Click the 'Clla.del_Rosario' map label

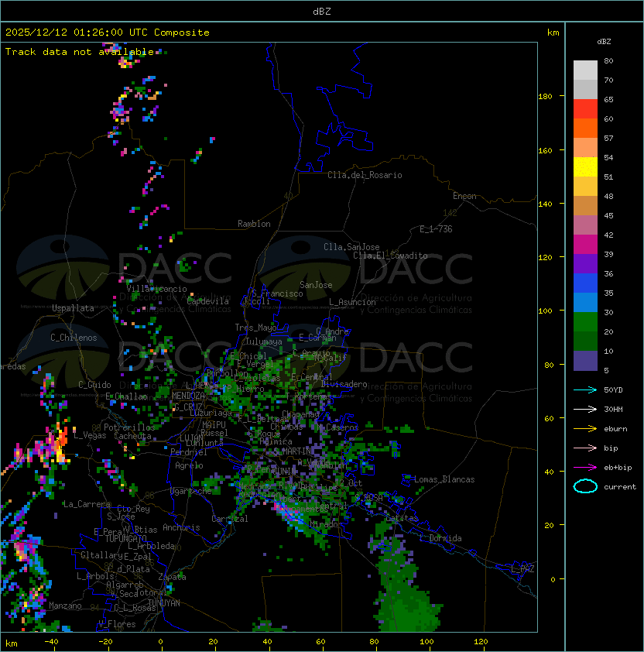coord(365,175)
